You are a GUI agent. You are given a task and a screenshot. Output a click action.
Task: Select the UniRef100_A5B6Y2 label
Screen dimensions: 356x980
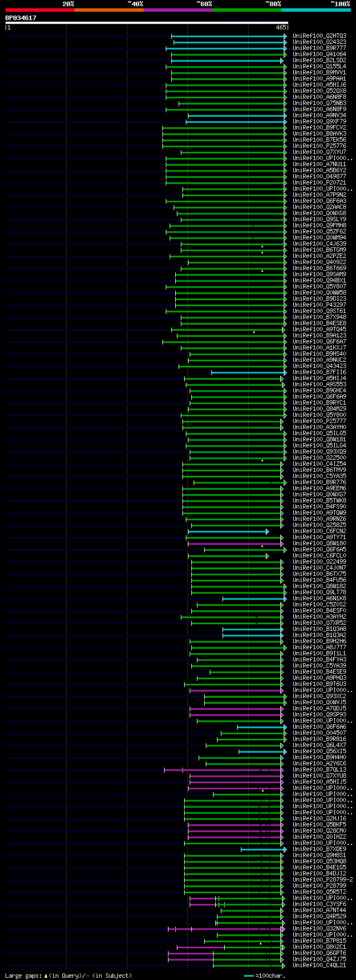(x=319, y=170)
